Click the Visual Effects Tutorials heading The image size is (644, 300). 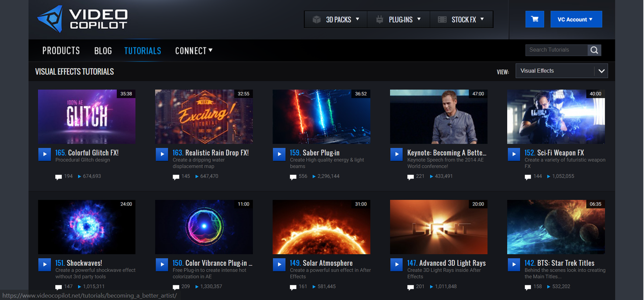click(74, 71)
